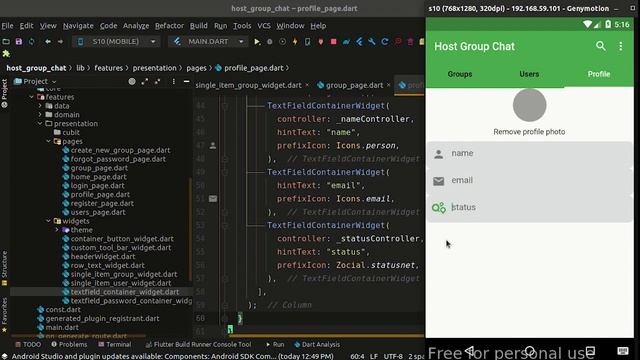Click the attach device phone icon
Screen dimensions: 640x360
click(x=308, y=42)
